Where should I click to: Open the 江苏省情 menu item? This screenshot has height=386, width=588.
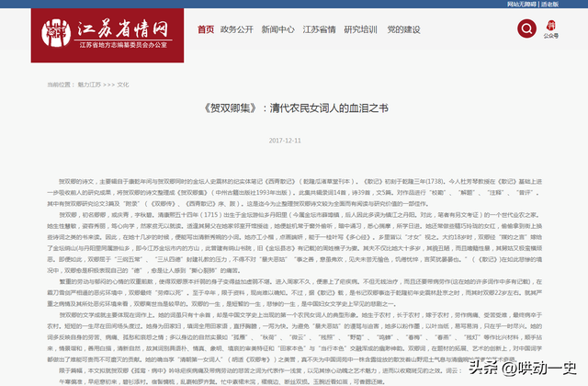click(319, 29)
